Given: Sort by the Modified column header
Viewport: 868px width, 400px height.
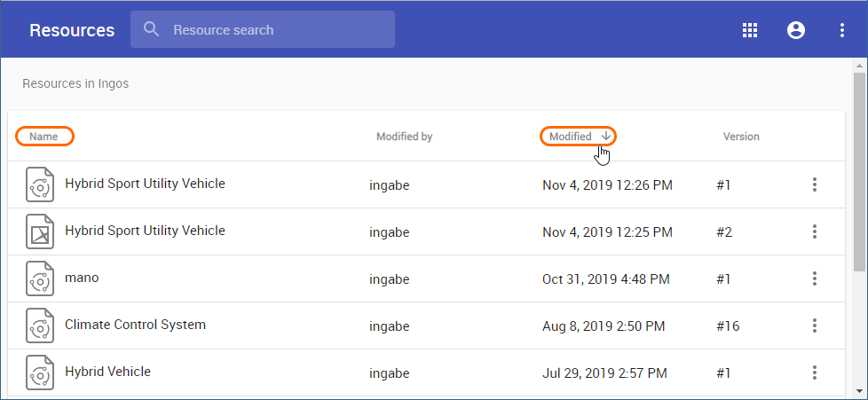Looking at the screenshot, I should [570, 137].
